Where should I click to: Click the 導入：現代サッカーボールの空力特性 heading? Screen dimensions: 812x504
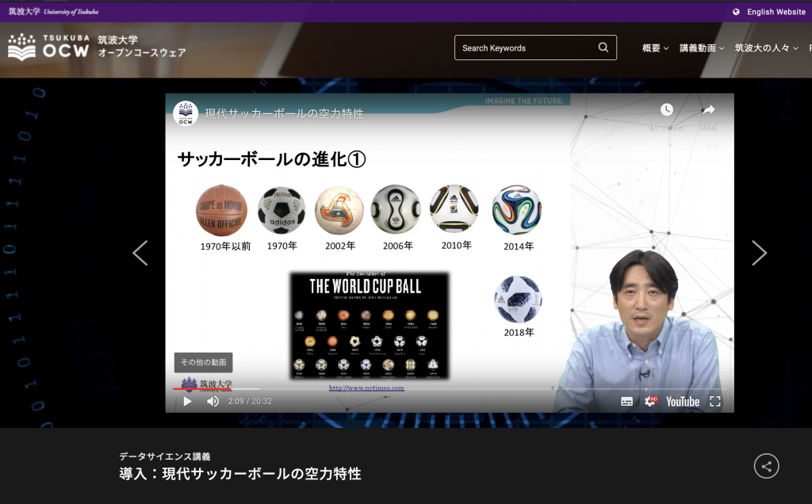pos(240,474)
